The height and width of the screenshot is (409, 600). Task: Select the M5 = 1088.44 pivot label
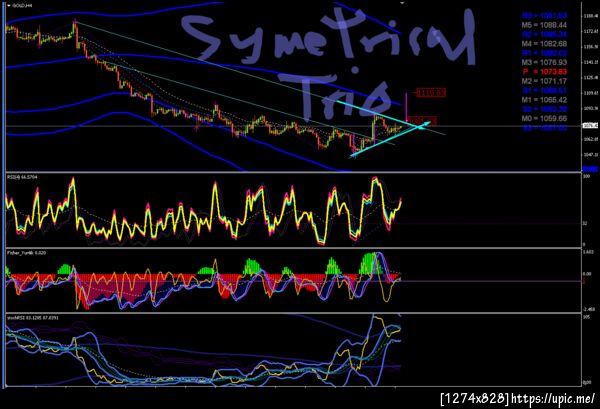tap(544, 25)
